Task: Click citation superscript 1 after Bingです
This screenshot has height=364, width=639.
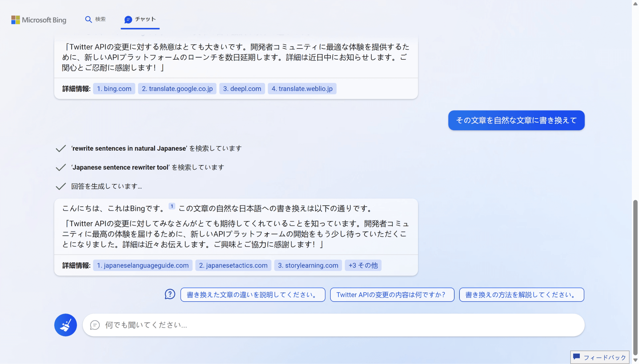Action: [172, 206]
